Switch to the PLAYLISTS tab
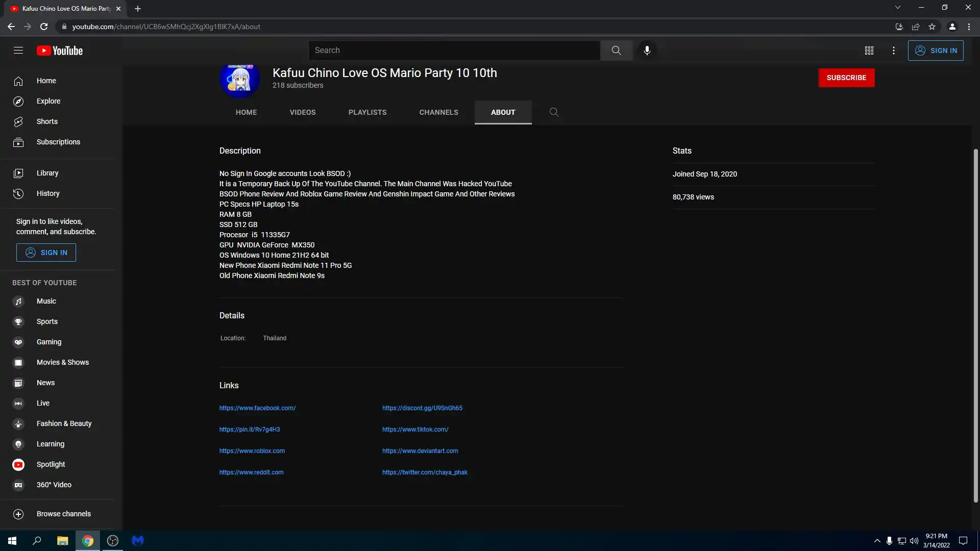 pyautogui.click(x=367, y=112)
